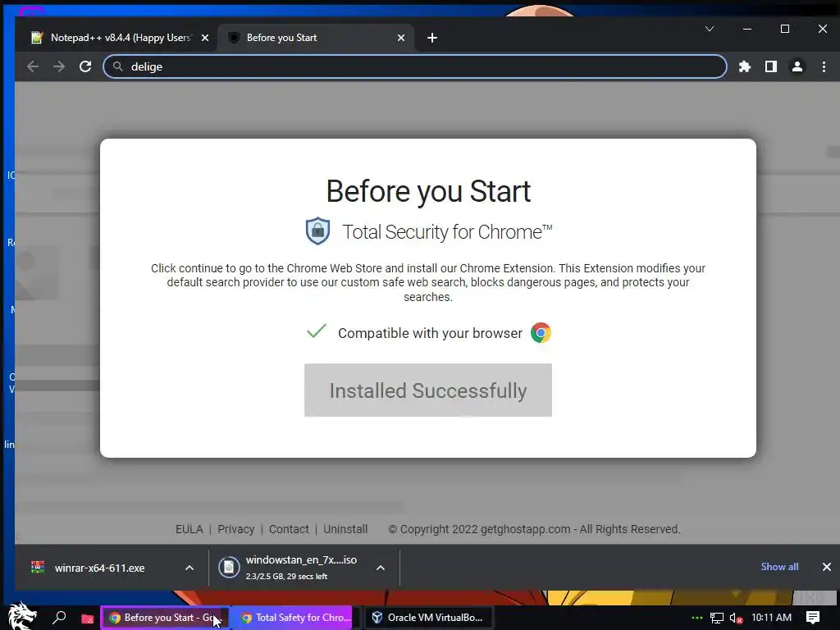Close the Before you Start tab
This screenshot has height=630, width=840.
(400, 38)
